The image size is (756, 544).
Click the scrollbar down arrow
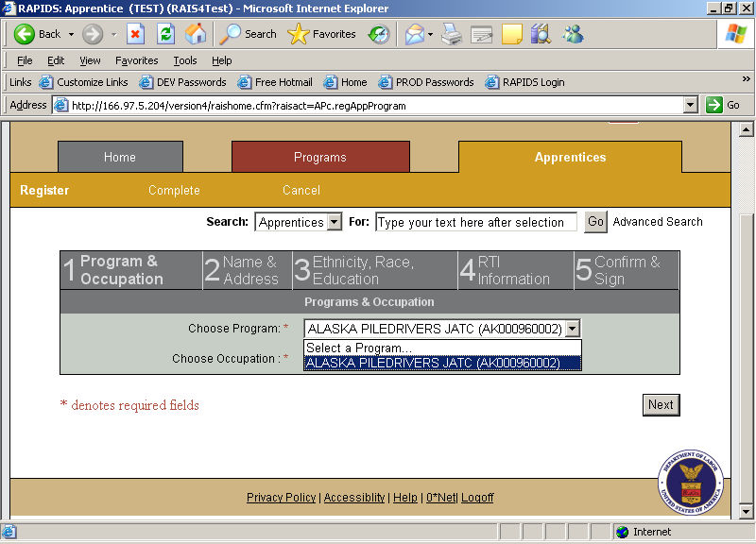[x=746, y=512]
